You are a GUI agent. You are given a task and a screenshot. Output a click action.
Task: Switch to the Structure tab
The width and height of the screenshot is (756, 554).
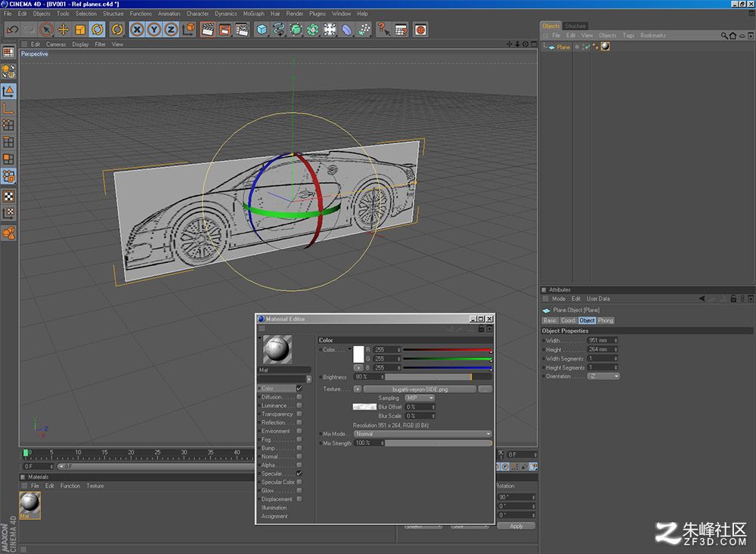[x=575, y=26]
